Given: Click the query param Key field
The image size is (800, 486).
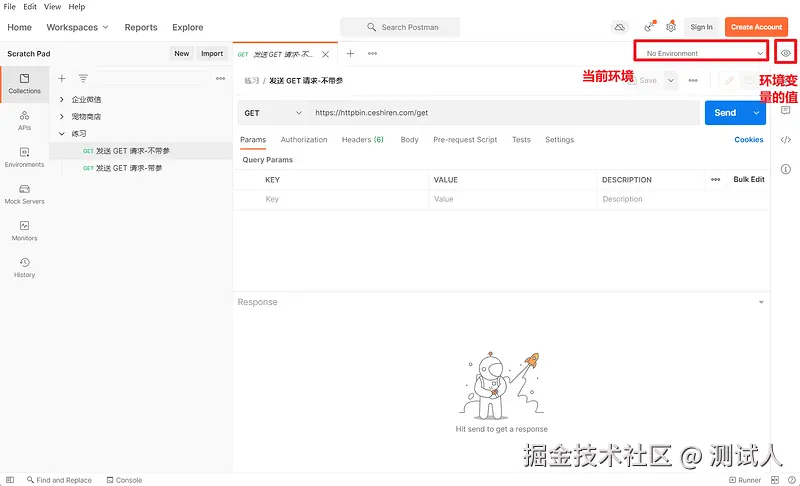Looking at the screenshot, I should (345, 199).
